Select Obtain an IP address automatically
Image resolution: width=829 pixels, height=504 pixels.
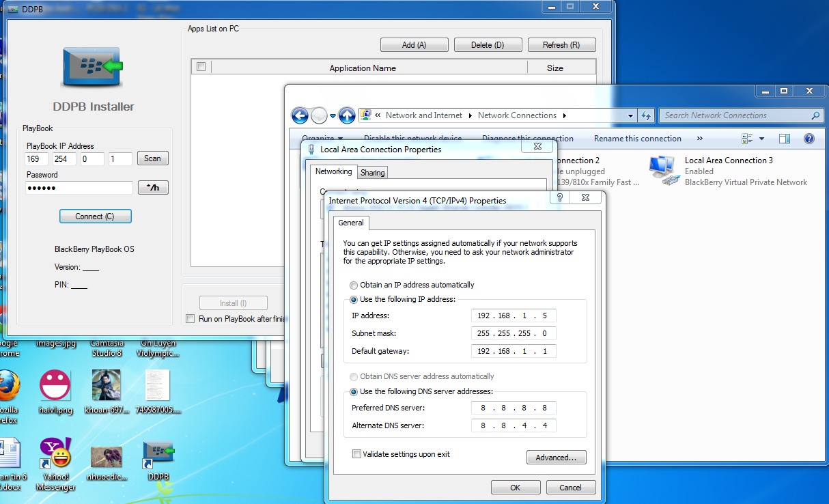[353, 285]
